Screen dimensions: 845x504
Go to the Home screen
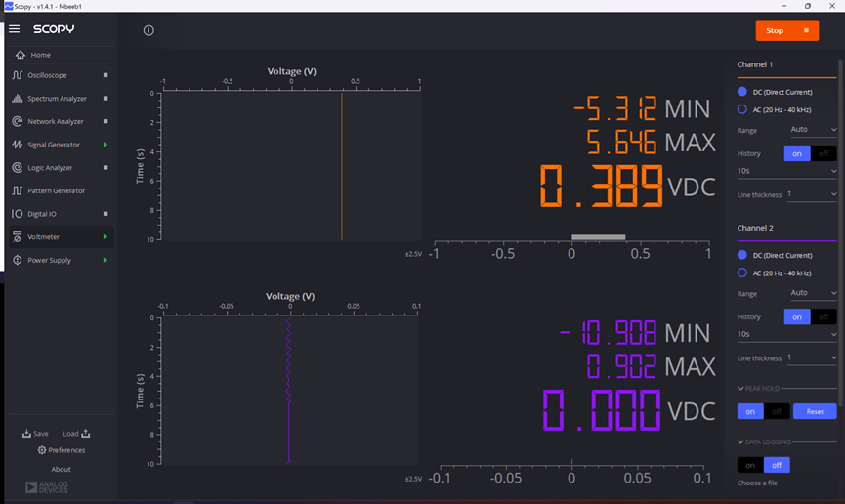pyautogui.click(x=40, y=55)
